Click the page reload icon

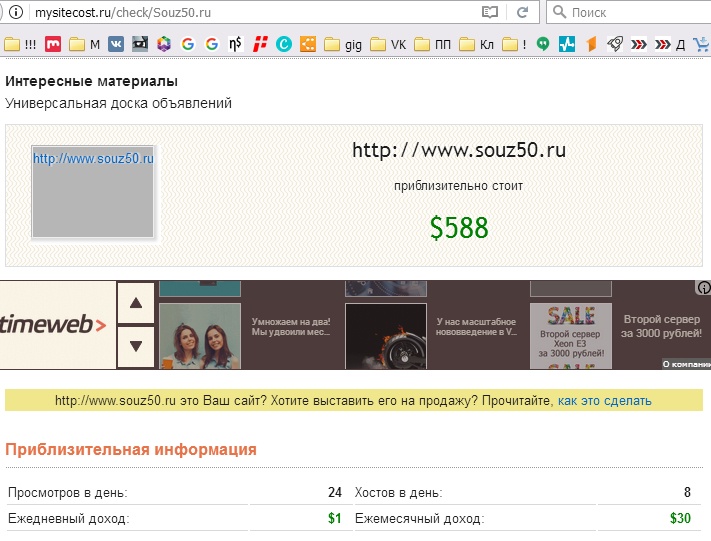click(x=522, y=12)
